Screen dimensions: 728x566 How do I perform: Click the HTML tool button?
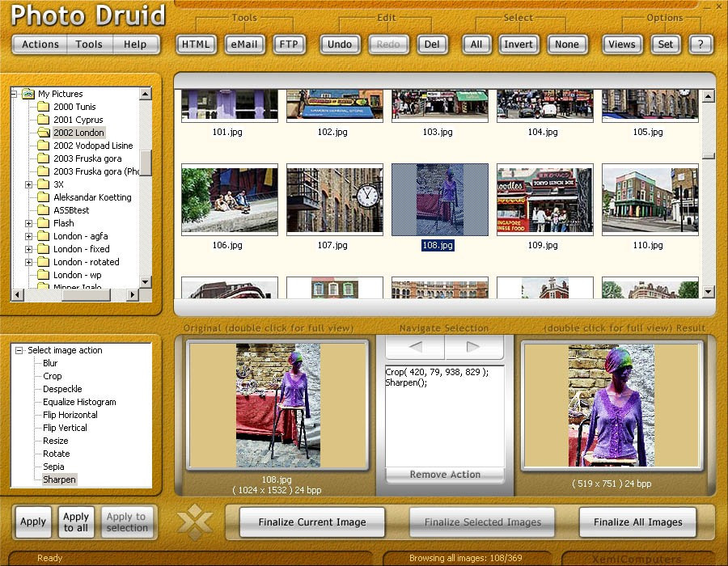coord(196,44)
